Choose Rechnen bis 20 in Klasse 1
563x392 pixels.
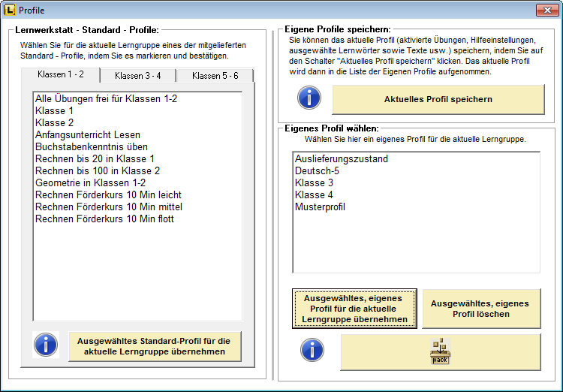click(x=95, y=159)
